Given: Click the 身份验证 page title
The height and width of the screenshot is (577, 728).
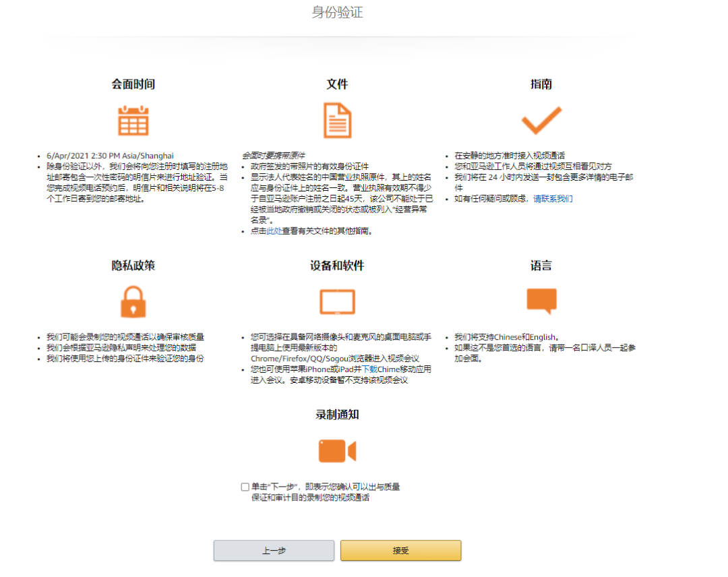Looking at the screenshot, I should (x=337, y=13).
